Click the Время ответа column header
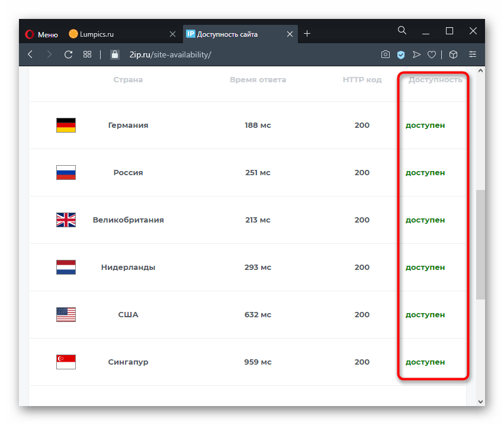Screen dimensions: 504x425 (x=258, y=80)
